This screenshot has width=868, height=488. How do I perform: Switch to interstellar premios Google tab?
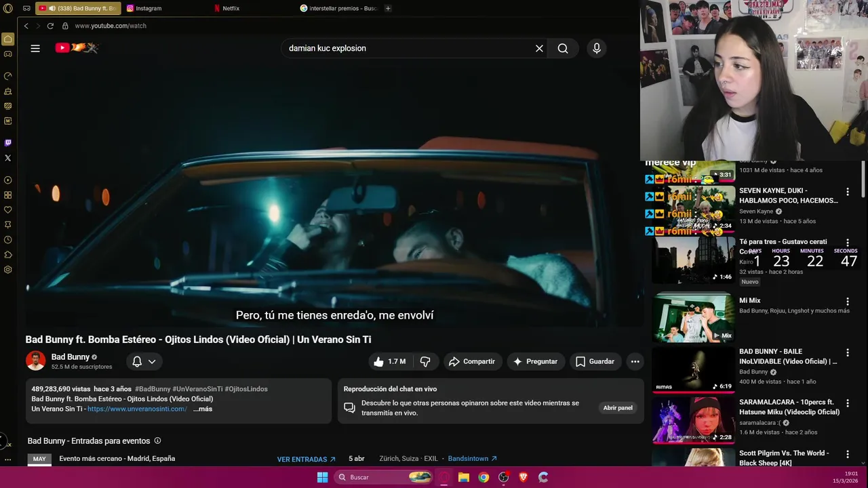(339, 8)
